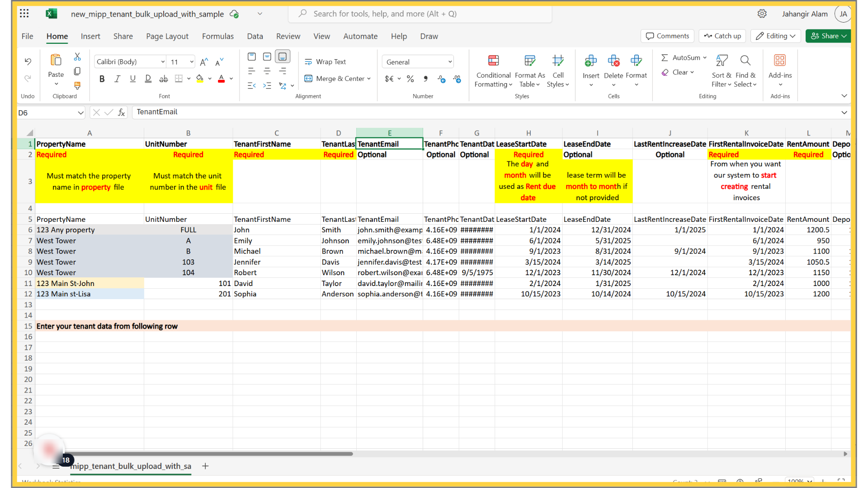Select the mipp_tenant_bulk_upload sheet tab
The width and height of the screenshot is (868, 488).
point(131,466)
